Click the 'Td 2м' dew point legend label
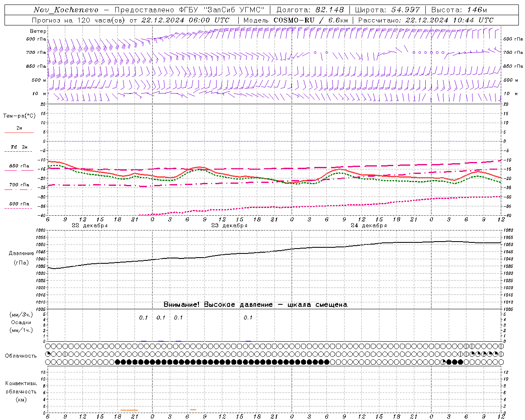 (x=19, y=147)
